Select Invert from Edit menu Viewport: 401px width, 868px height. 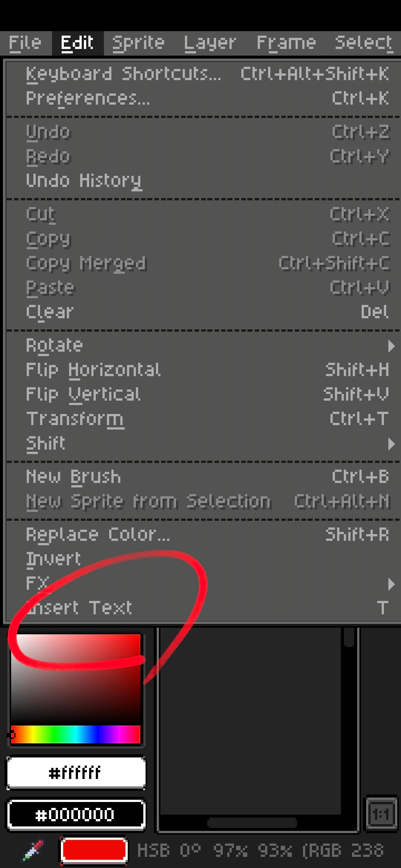[x=54, y=559]
